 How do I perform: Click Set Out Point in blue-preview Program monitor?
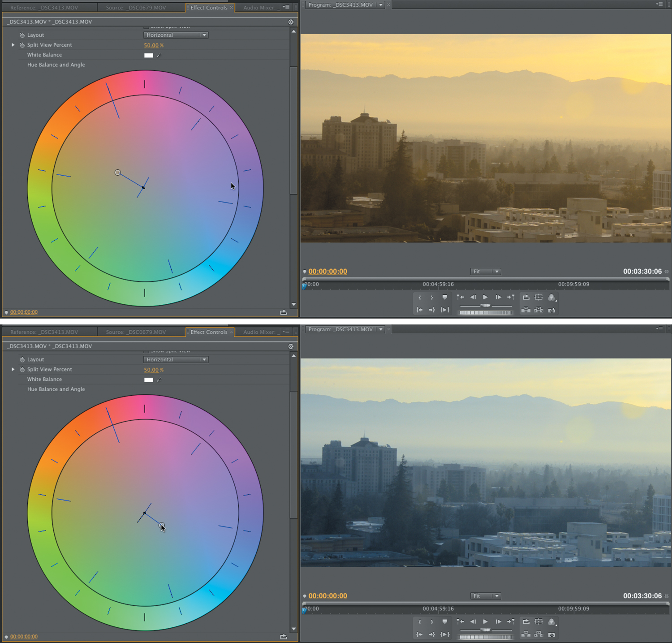432,622
